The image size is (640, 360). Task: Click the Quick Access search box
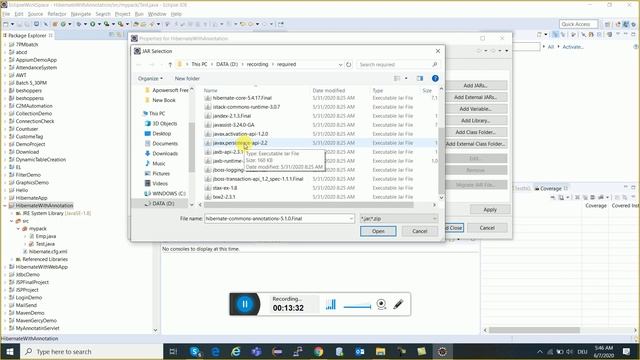pos(579,24)
